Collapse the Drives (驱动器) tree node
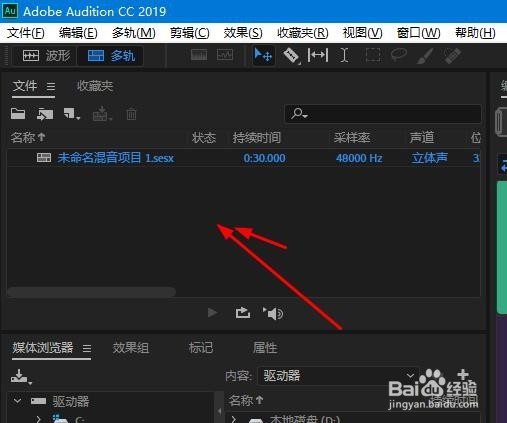 [x=18, y=401]
